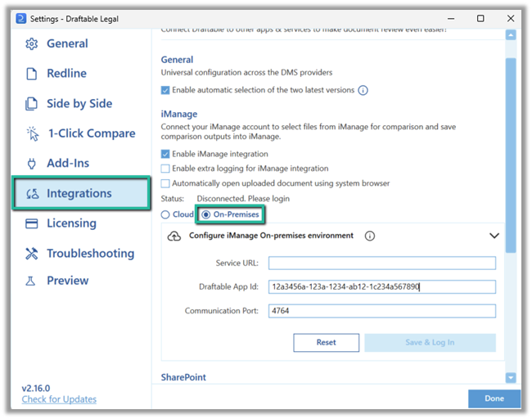Select the Cloud radio button
Screen dimensions: 532x419
click(x=165, y=214)
